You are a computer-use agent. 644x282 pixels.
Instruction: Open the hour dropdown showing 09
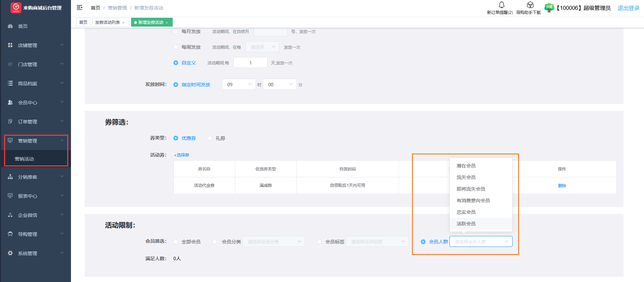pyautogui.click(x=239, y=85)
